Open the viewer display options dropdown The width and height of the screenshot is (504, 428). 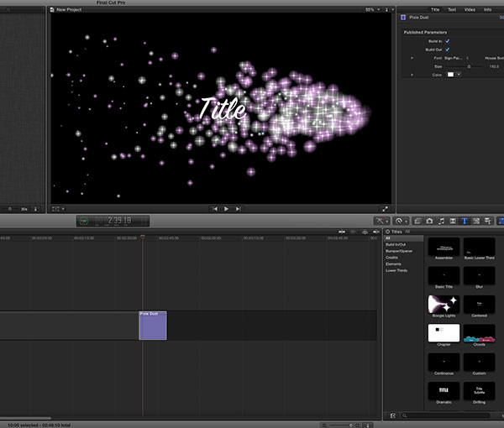coord(389,9)
